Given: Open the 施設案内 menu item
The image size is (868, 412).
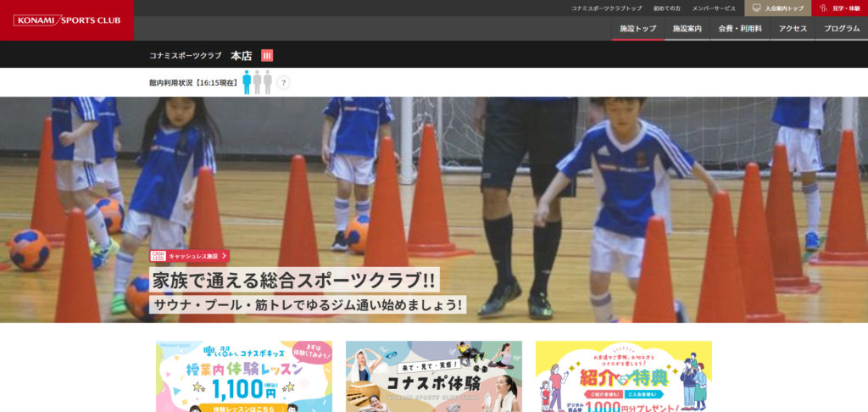Looking at the screenshot, I should pyautogui.click(x=687, y=29).
